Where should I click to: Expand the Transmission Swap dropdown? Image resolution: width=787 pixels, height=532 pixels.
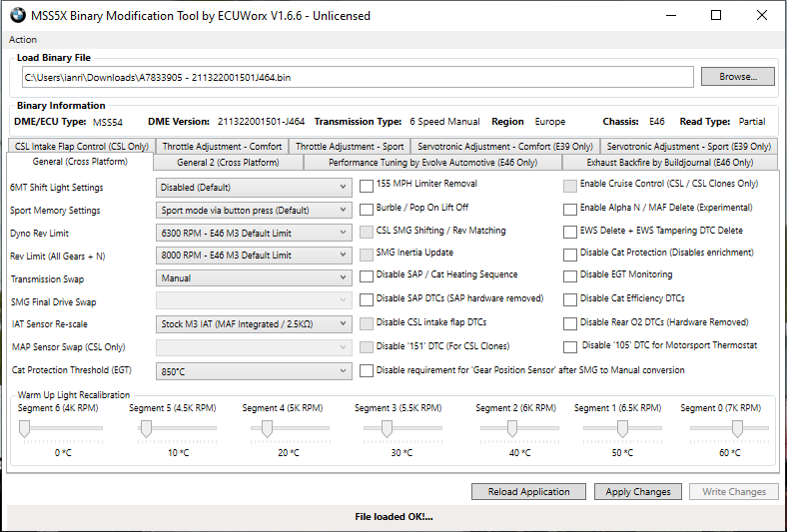[254, 278]
